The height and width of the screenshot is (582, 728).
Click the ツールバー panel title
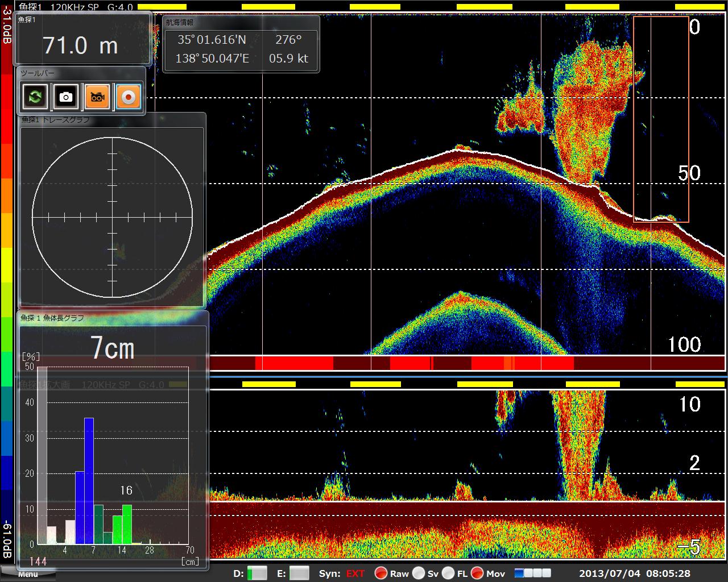point(38,73)
